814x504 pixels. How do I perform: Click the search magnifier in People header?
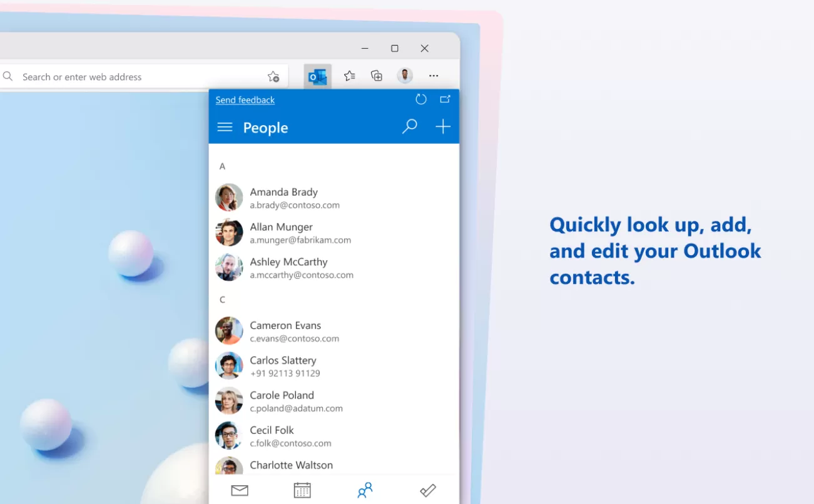point(409,127)
